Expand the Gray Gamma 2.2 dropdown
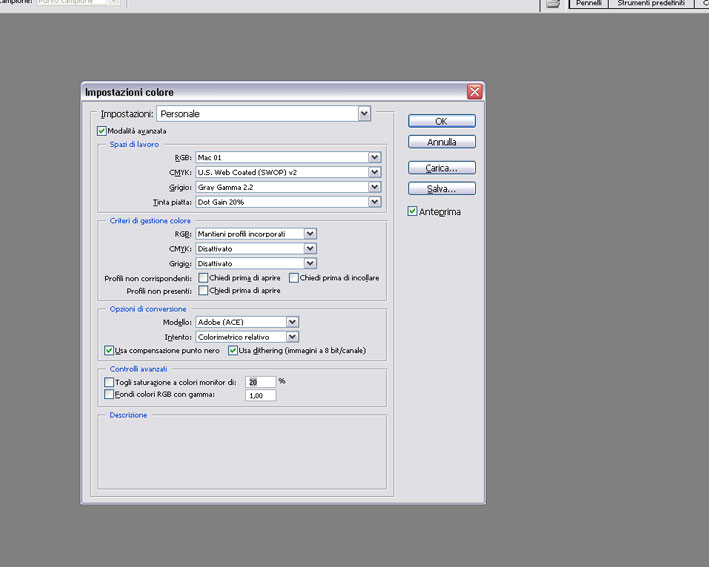 (374, 187)
